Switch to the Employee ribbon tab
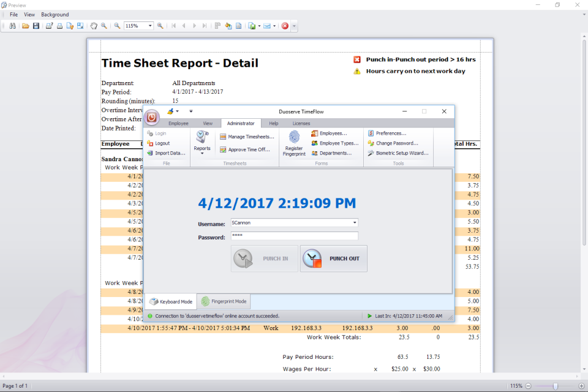This screenshot has width=588, height=392. (178, 123)
